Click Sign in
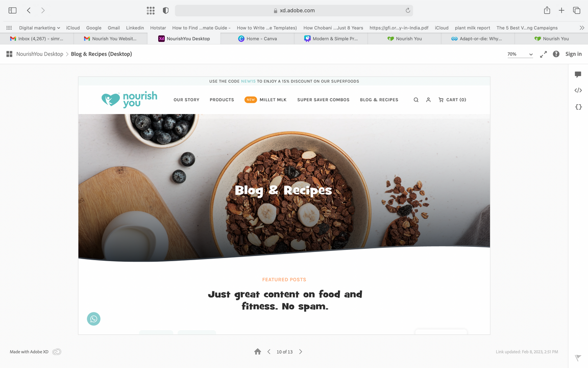The image size is (588, 368). pos(573,54)
